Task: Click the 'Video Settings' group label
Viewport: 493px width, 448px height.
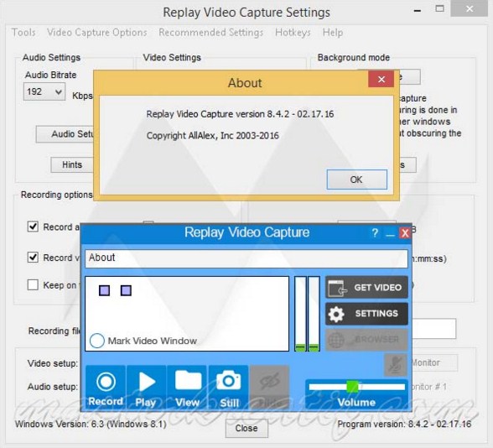Action: tap(172, 58)
